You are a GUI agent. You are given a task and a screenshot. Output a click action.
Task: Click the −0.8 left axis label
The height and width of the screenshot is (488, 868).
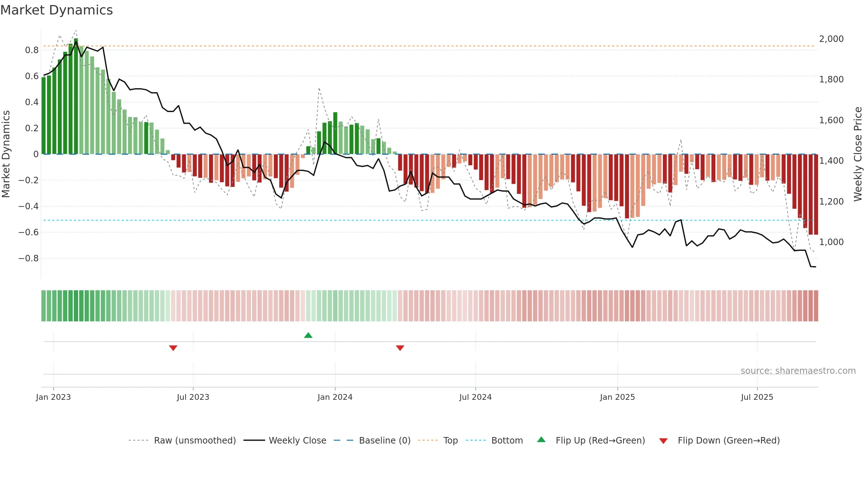point(29,258)
